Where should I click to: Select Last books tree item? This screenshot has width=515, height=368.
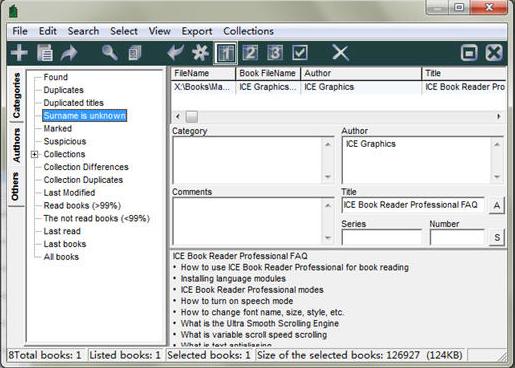65,244
